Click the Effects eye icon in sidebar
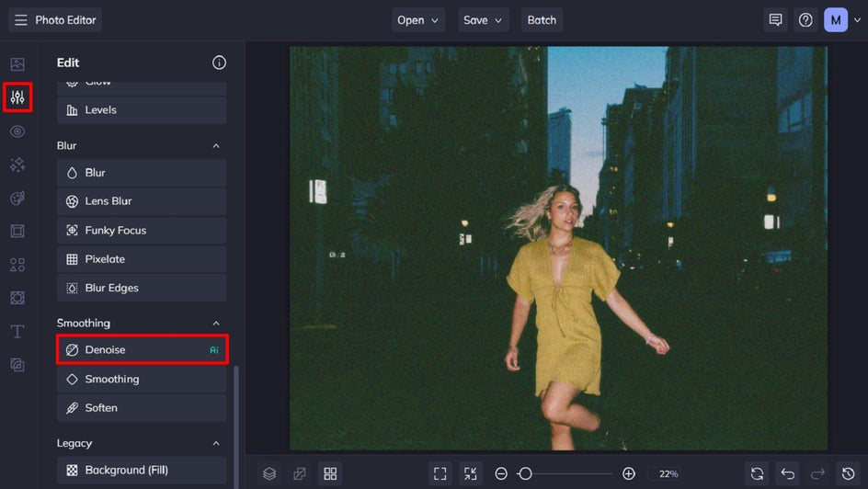 17,131
